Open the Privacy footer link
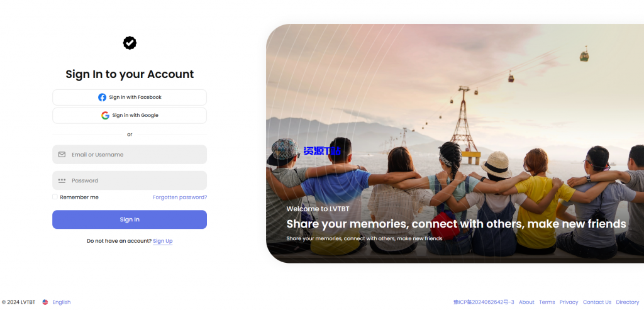Screen dimensions: 644x310 [x=569, y=302]
